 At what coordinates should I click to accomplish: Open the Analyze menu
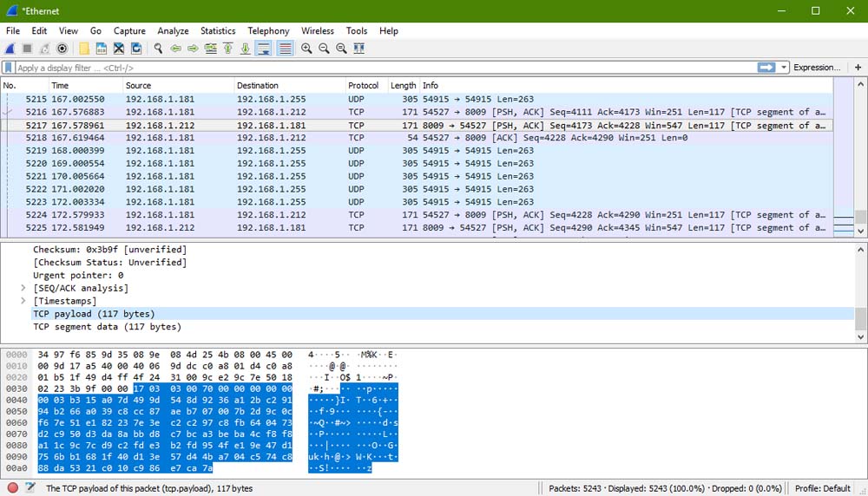click(173, 30)
